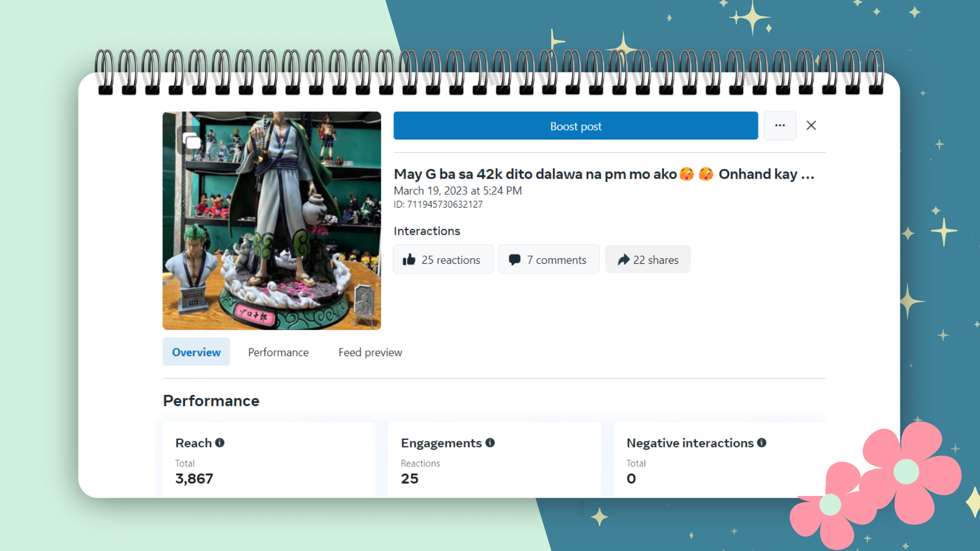Click the Boost post button

(x=575, y=126)
